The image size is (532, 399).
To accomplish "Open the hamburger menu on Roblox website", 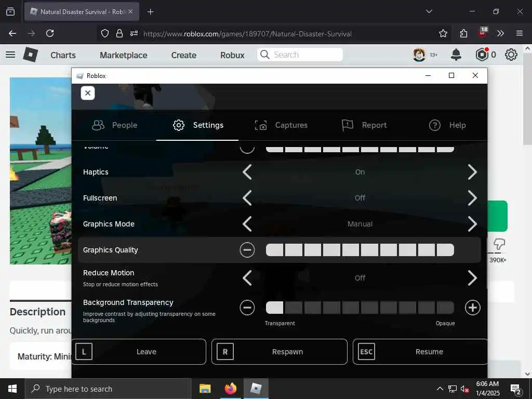I will pyautogui.click(x=10, y=55).
